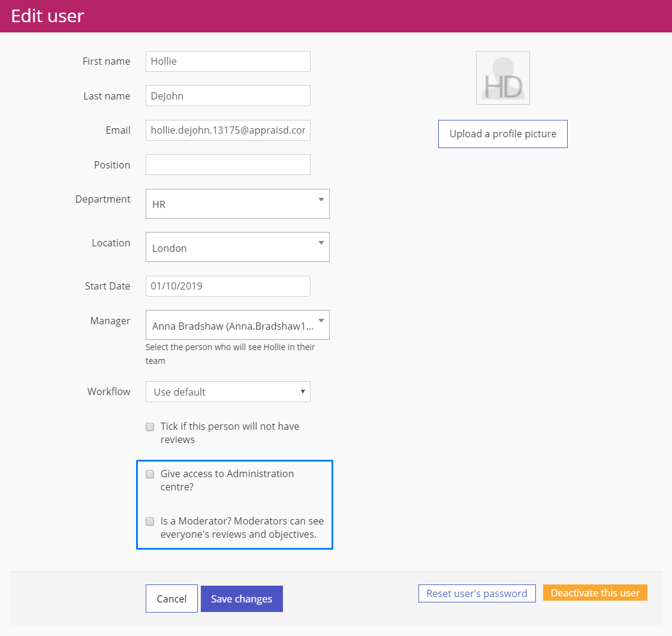Expand the Workflow dropdown set to Use default

point(228,391)
